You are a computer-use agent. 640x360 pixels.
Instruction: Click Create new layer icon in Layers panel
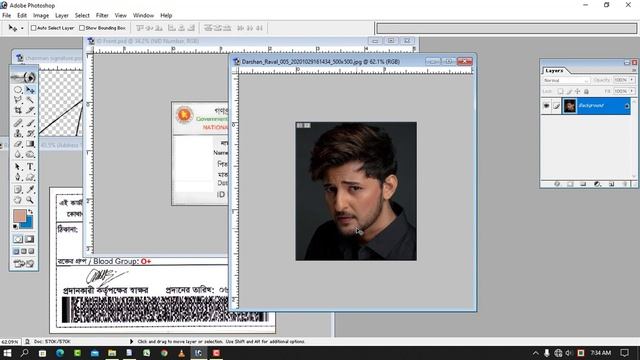611,184
